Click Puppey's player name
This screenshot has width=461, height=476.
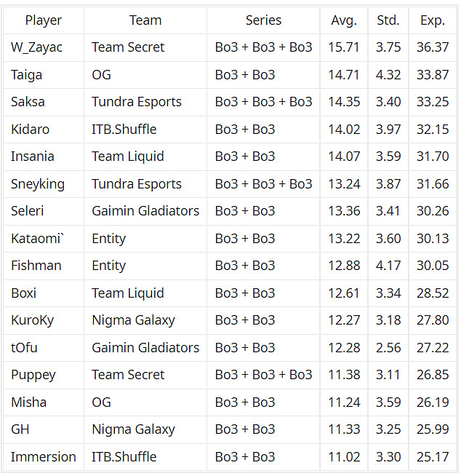(33, 375)
